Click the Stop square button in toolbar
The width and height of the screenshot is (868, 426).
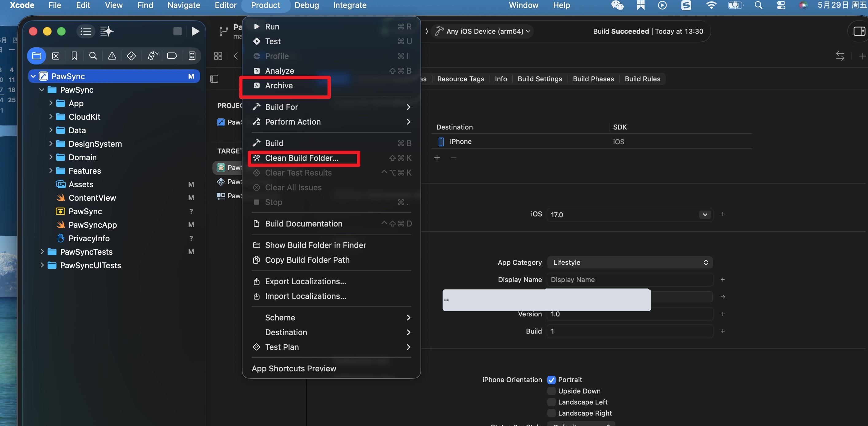point(177,31)
